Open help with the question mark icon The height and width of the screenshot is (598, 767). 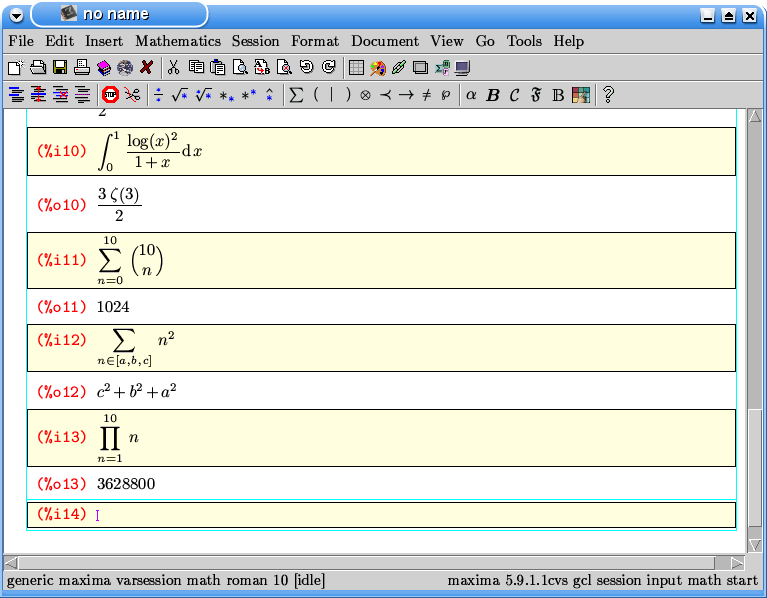(608, 94)
